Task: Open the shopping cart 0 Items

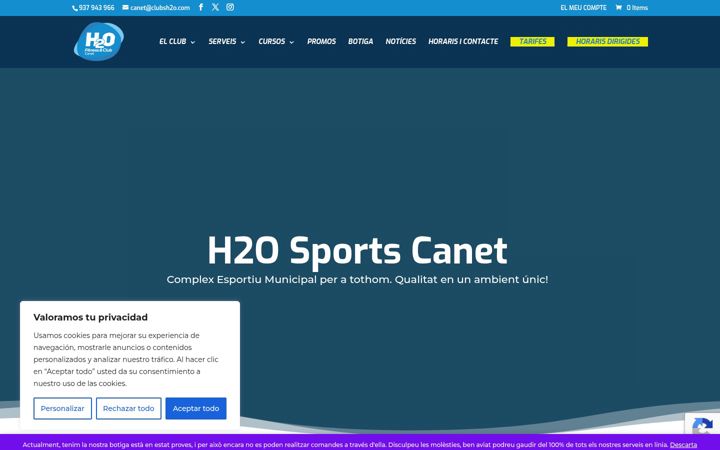Action: (631, 8)
